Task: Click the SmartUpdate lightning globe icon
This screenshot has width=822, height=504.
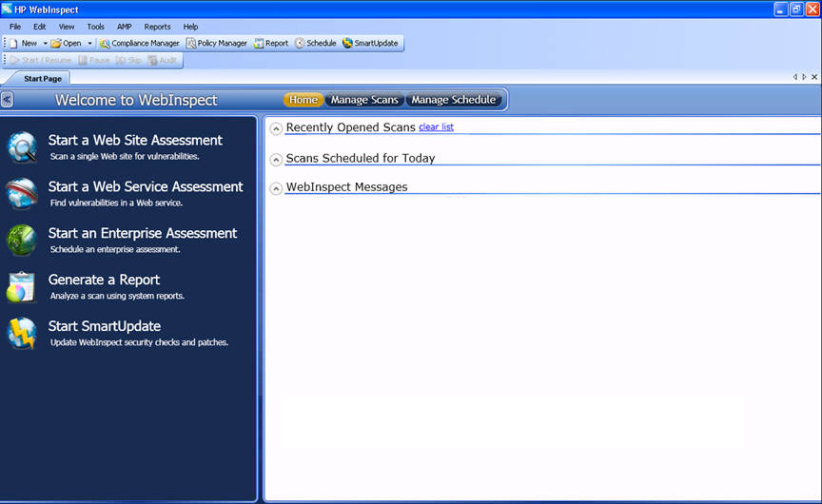Action: (x=22, y=333)
